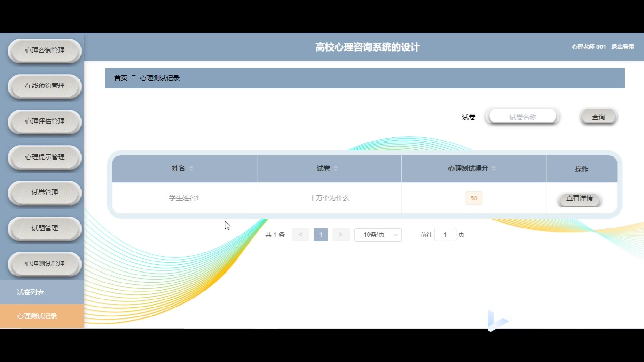Open the 10条/页 page size dropdown

click(378, 235)
